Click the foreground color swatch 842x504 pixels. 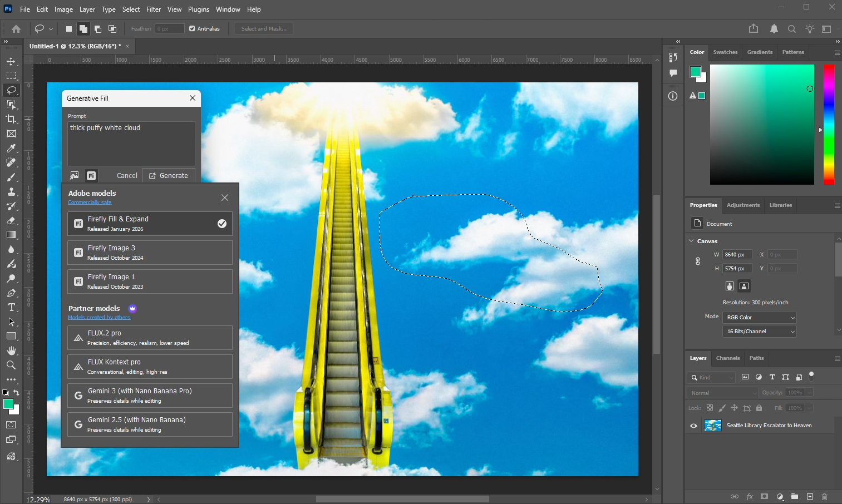pyautogui.click(x=8, y=405)
